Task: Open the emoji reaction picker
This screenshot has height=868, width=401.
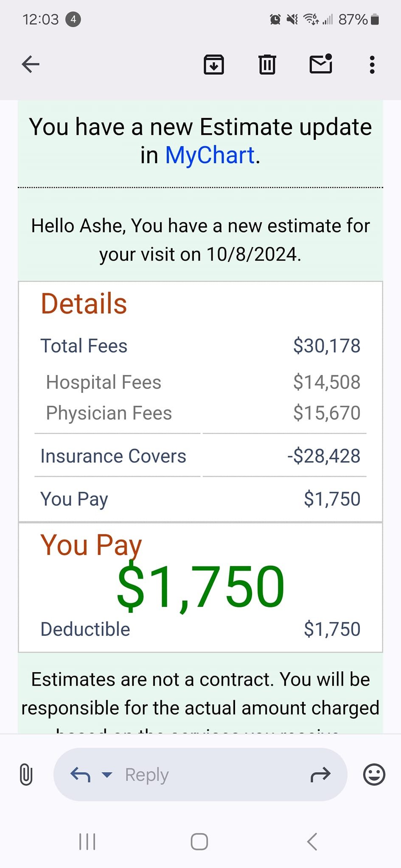Action: (x=374, y=775)
